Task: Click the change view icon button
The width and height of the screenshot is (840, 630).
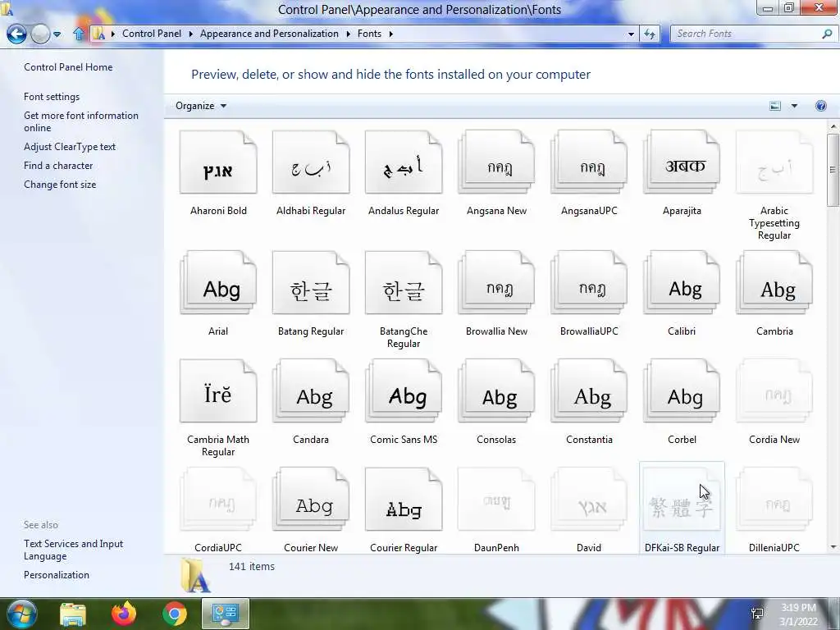Action: pyautogui.click(x=775, y=106)
